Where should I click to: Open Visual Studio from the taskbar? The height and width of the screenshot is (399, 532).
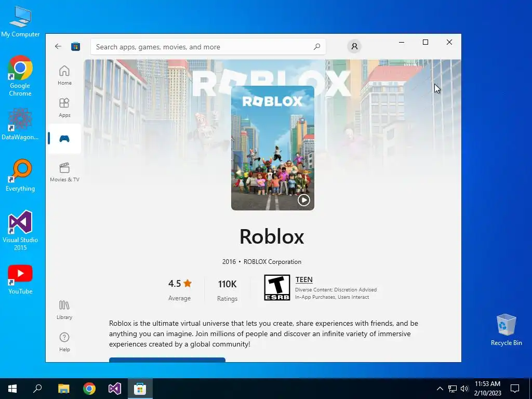click(115, 389)
